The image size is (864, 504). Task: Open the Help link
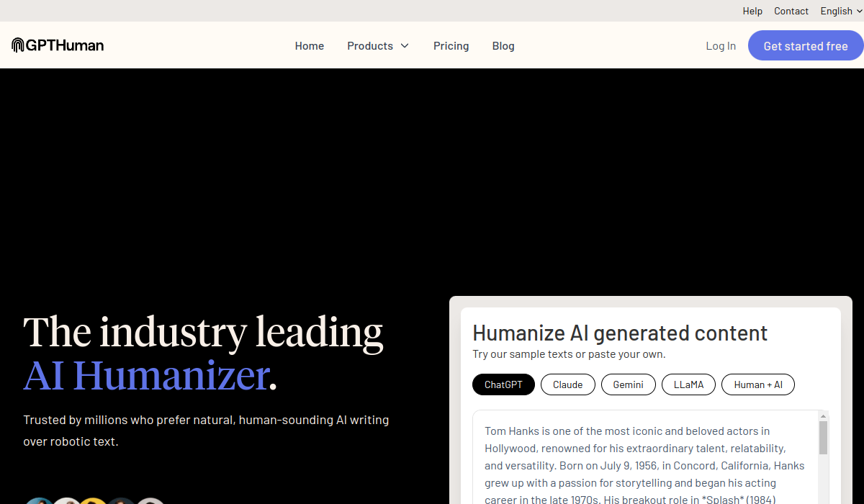(x=752, y=11)
